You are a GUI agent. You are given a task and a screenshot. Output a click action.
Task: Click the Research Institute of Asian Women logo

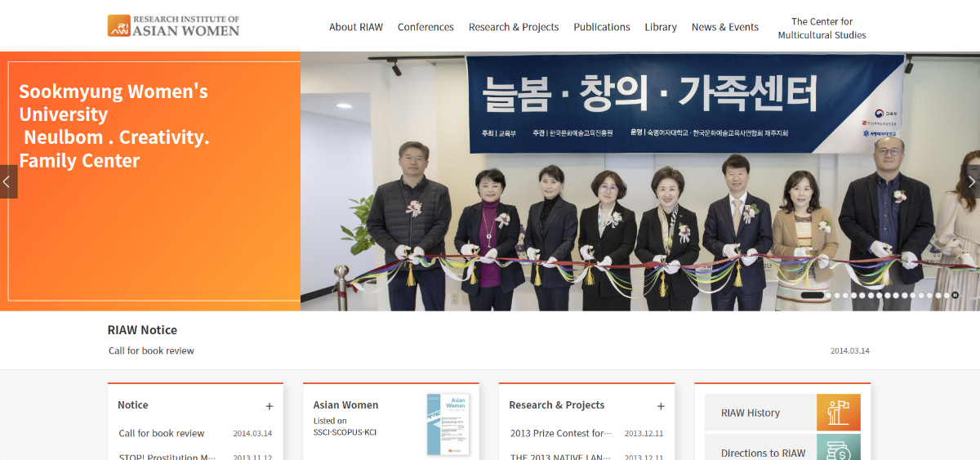(x=173, y=25)
